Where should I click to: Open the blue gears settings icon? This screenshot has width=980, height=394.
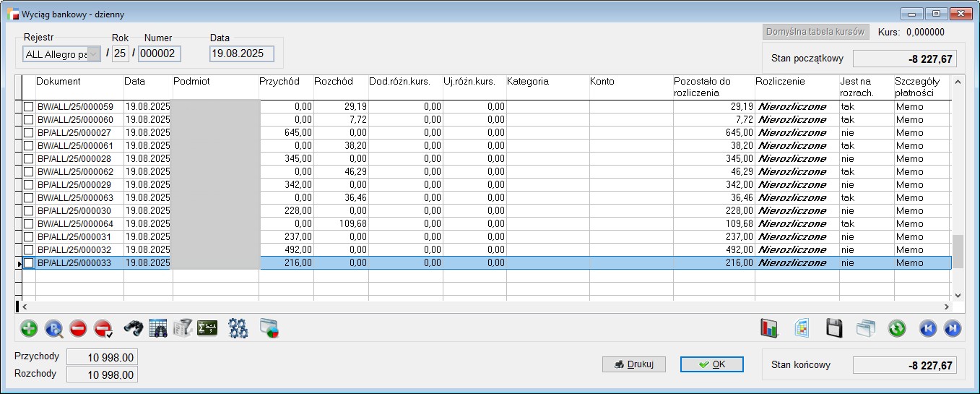coord(238,329)
